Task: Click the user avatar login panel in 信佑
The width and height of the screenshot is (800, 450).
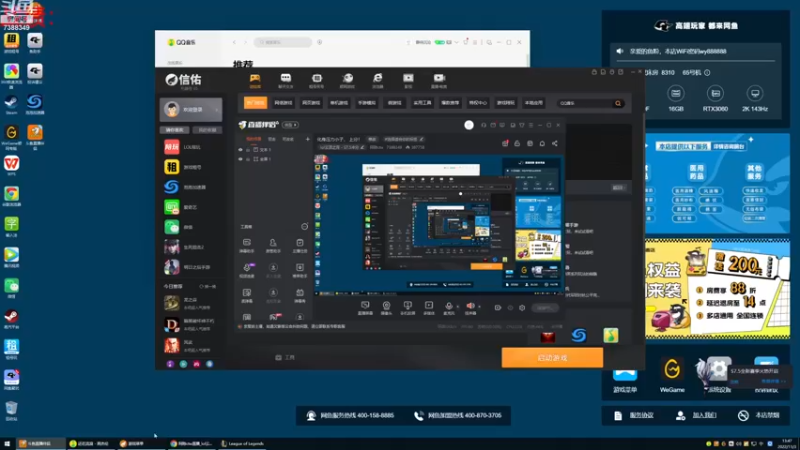Action: tap(191, 109)
